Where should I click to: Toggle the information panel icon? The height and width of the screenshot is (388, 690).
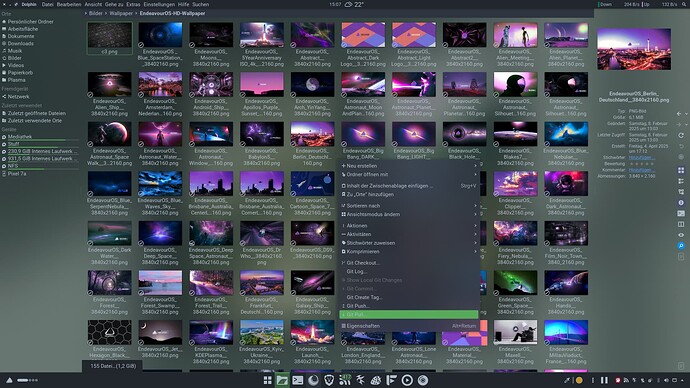pos(681,203)
